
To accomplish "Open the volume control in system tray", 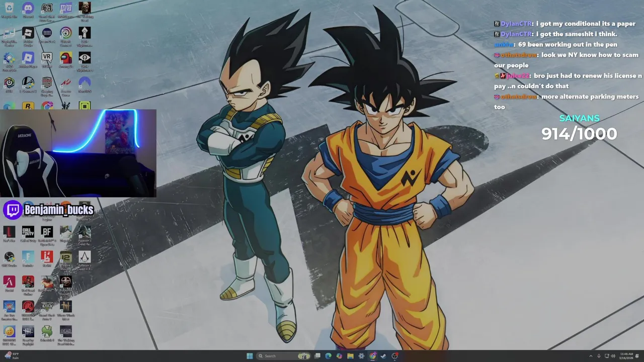I will click(613, 356).
